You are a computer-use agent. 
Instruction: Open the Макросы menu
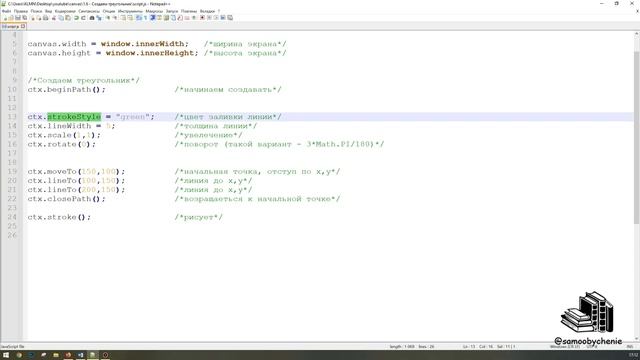(154, 11)
